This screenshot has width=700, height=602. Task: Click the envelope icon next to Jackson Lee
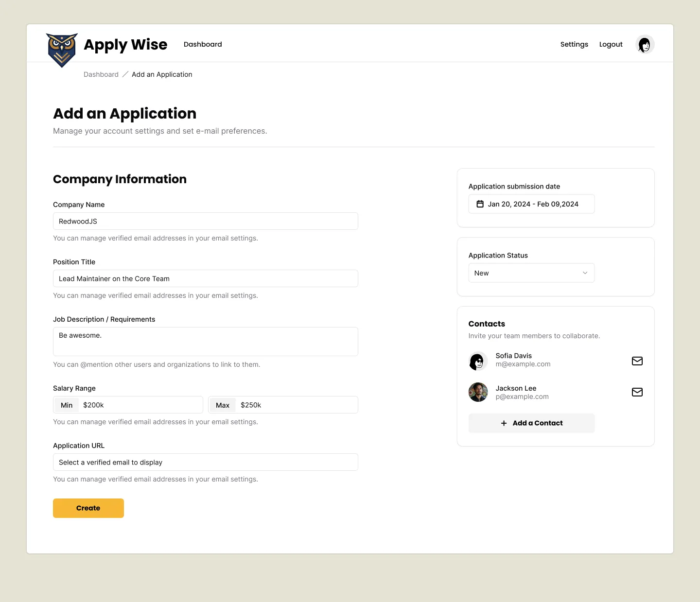click(637, 392)
